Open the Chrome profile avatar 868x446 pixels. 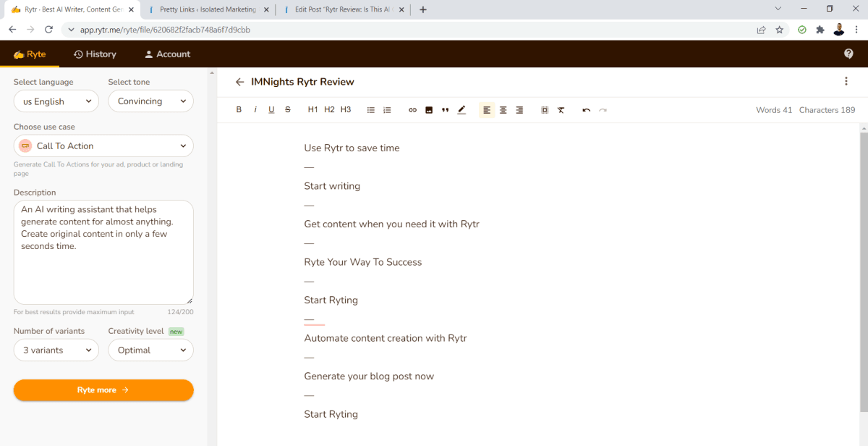(839, 30)
